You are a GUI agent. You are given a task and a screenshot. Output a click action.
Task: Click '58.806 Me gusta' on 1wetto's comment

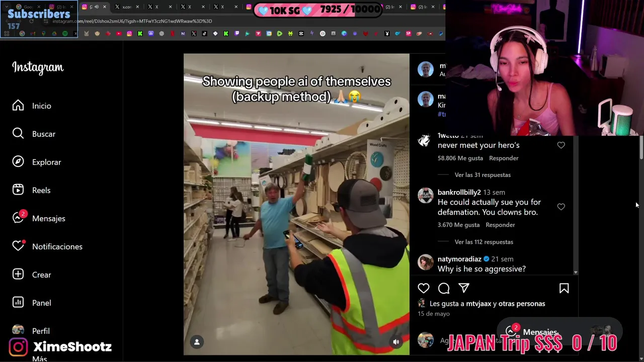[460, 158]
